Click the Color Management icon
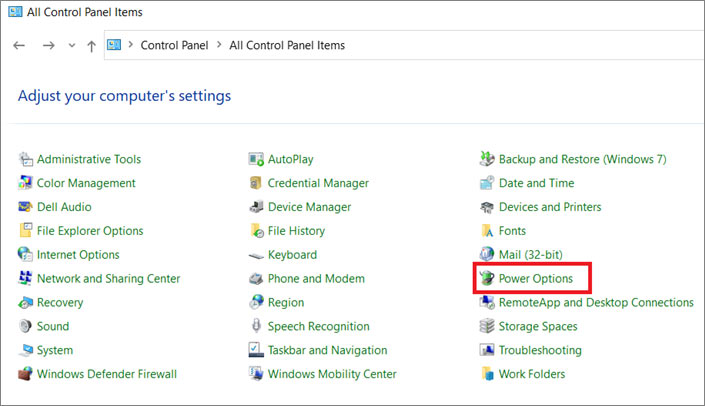Screen dimensions: 705x406 pyautogui.click(x=26, y=183)
